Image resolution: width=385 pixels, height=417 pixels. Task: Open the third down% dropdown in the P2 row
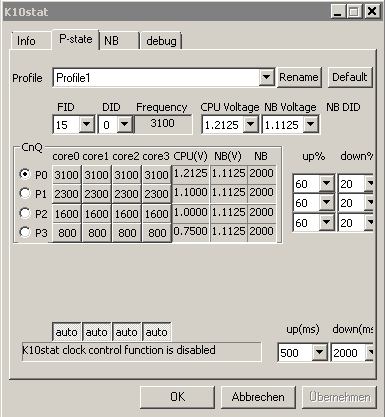click(370, 222)
